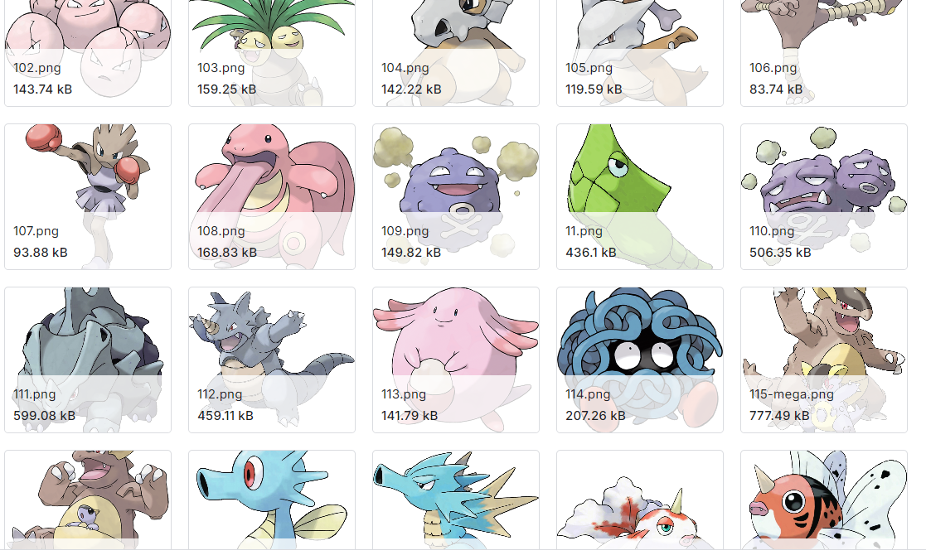The image size is (926, 560).
Task: Click the 110.png thumbnail
Action: [824, 196]
